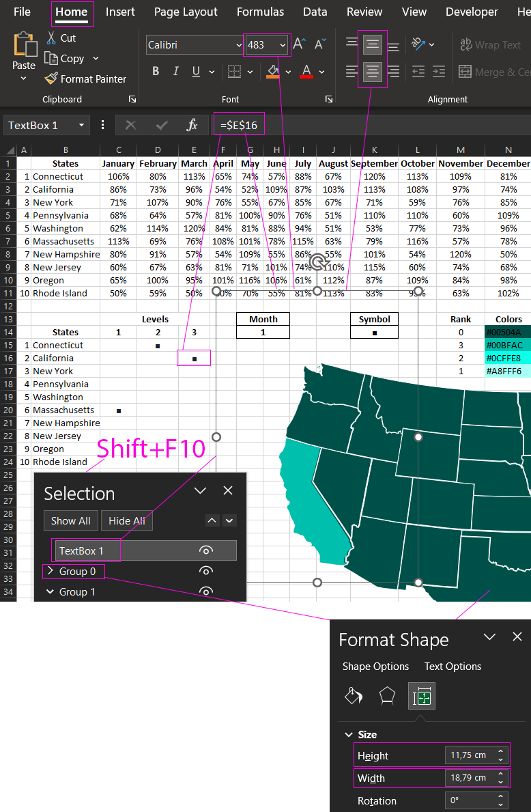The height and width of the screenshot is (812, 531).
Task: Click the Show All button
Action: point(71,520)
